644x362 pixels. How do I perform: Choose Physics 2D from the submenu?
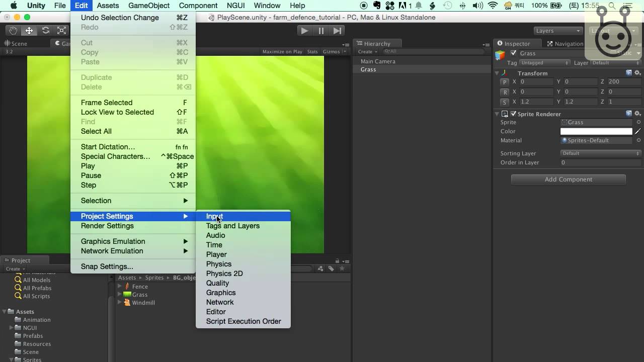tap(243, 274)
